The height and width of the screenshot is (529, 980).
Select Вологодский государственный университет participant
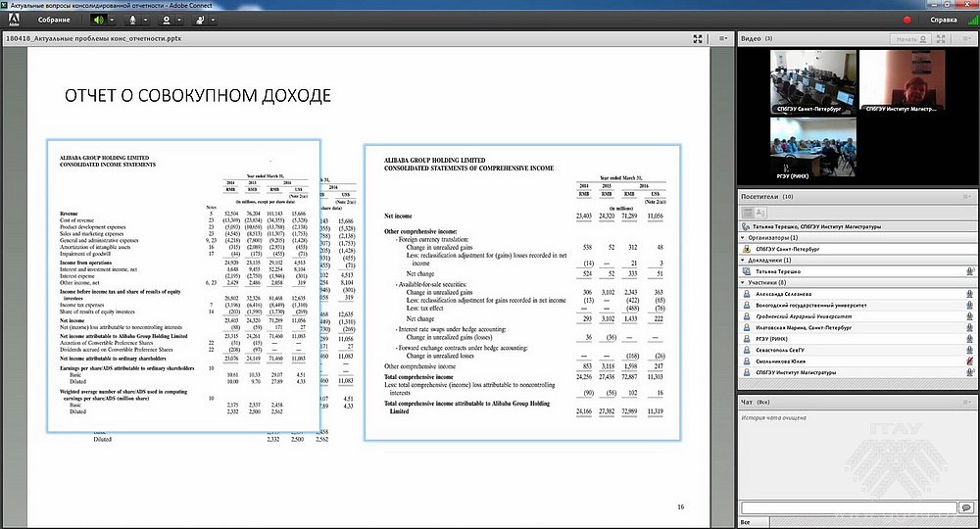pyautogui.click(x=857, y=306)
